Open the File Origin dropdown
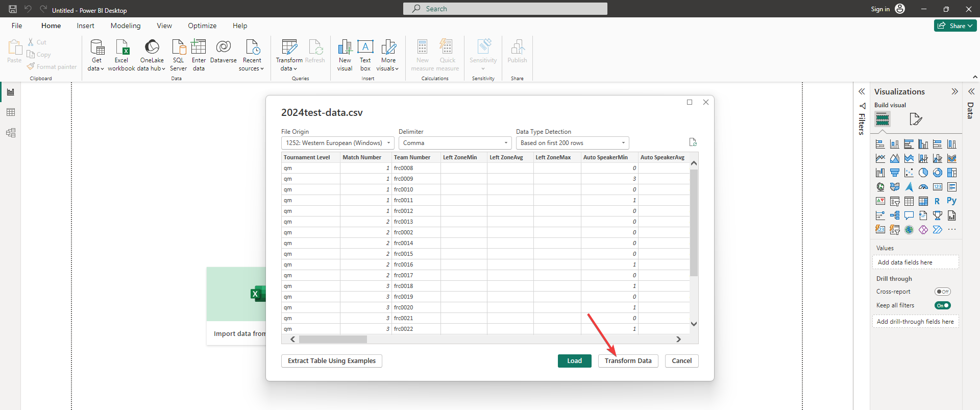Screen dimensions: 980x410 click(337, 143)
